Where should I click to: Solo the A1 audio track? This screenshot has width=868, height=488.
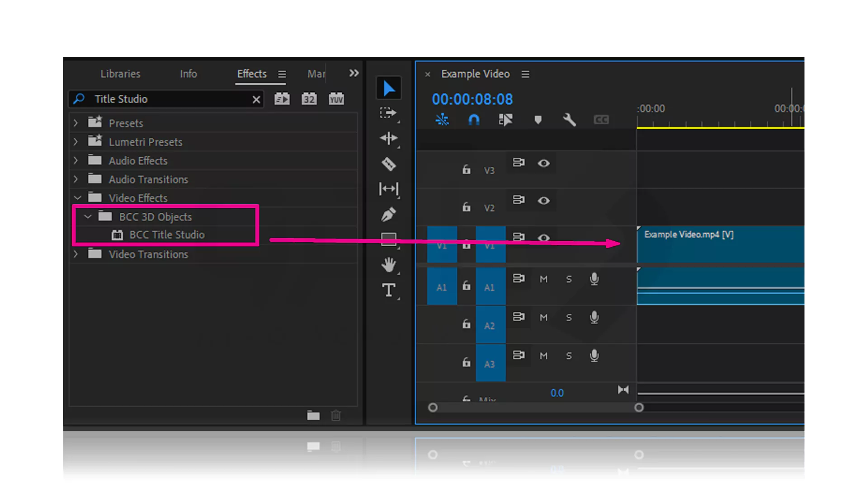569,279
